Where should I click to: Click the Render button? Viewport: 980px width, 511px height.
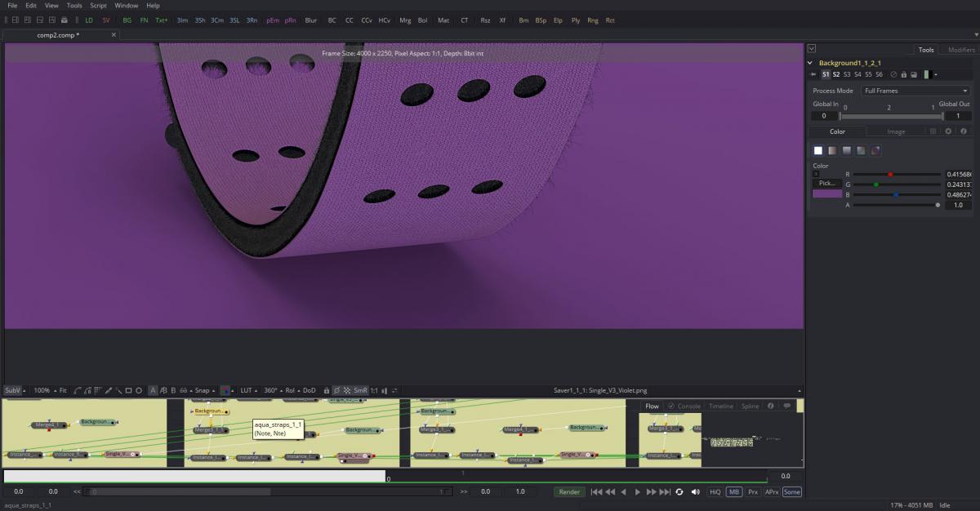[569, 492]
